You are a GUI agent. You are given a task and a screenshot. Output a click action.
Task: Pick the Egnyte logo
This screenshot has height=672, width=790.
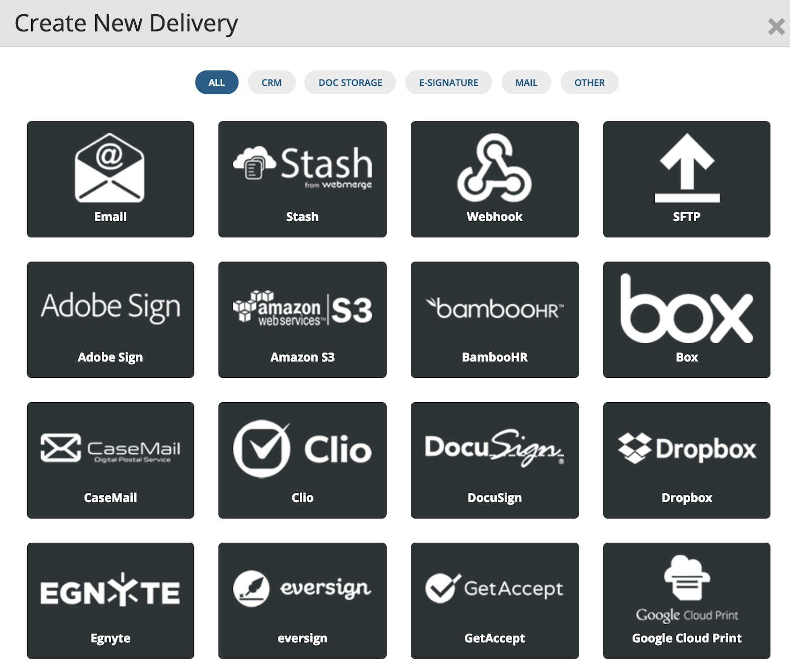coord(111,590)
